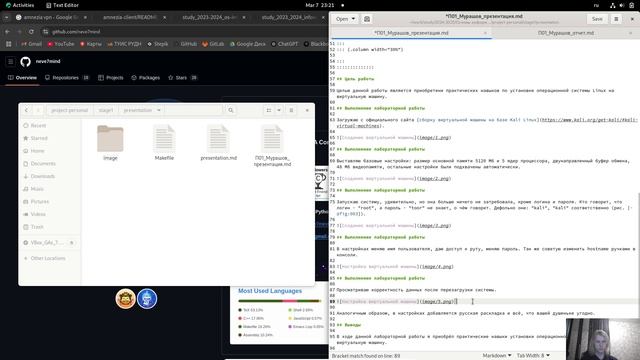
Task: Open the Open file dropdown in Text Editor
Action: (x=345, y=19)
